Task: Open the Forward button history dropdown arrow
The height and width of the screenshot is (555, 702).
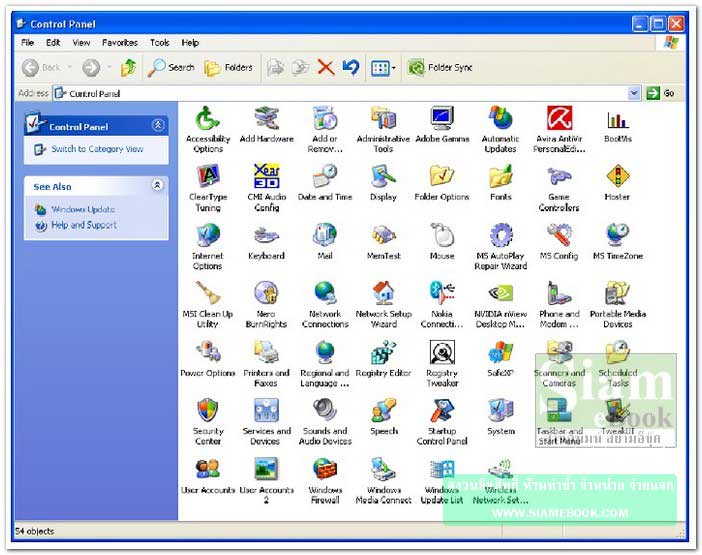Action: click(109, 68)
